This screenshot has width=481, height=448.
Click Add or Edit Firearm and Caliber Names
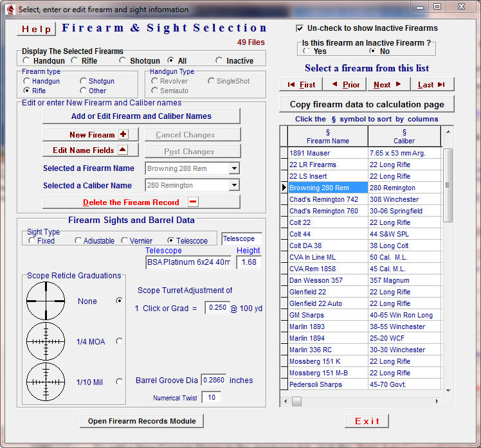click(x=141, y=116)
